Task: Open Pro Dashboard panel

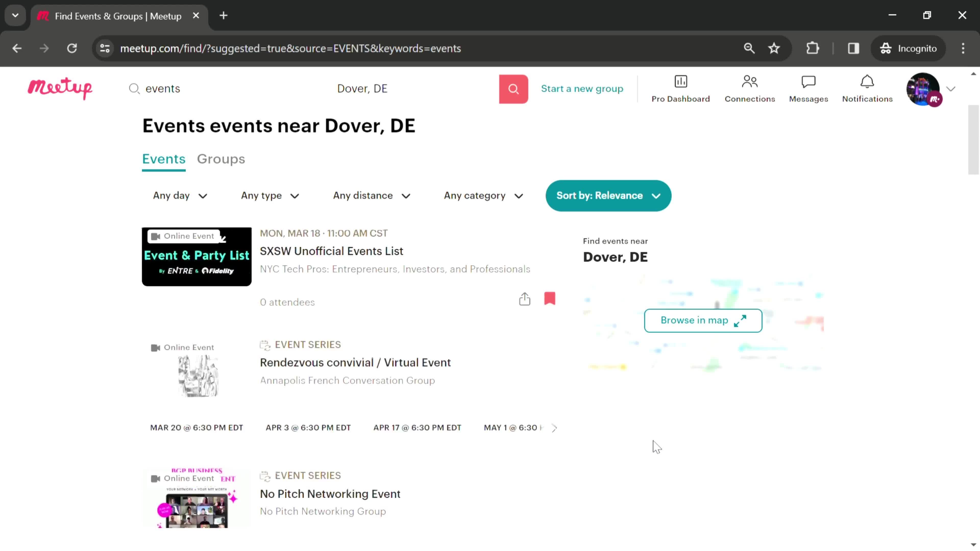Action: pyautogui.click(x=680, y=88)
